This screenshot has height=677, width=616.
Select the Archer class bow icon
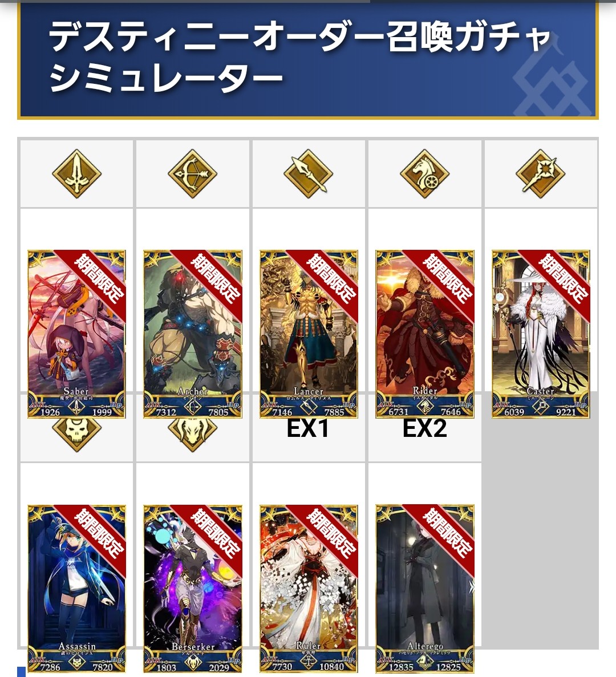click(x=193, y=174)
